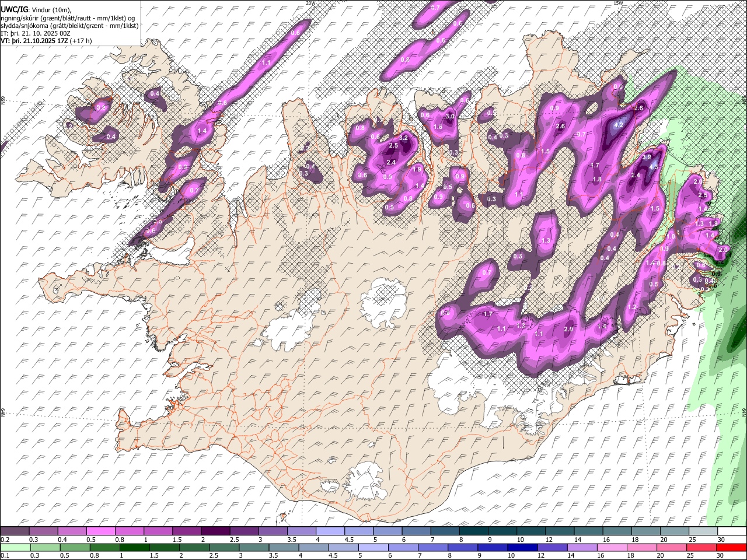Click the 3.9 precipitation value on the map
747x560 pixels.
pyautogui.click(x=647, y=157)
